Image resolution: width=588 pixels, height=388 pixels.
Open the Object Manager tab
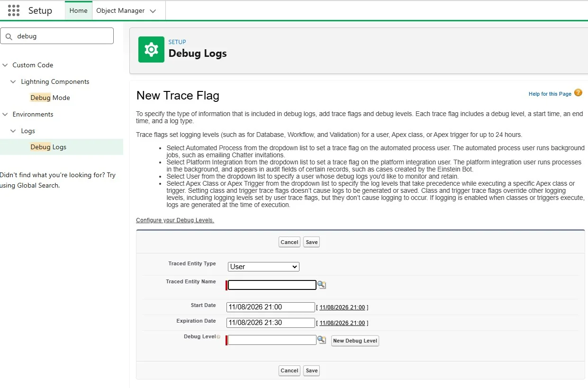pos(120,10)
